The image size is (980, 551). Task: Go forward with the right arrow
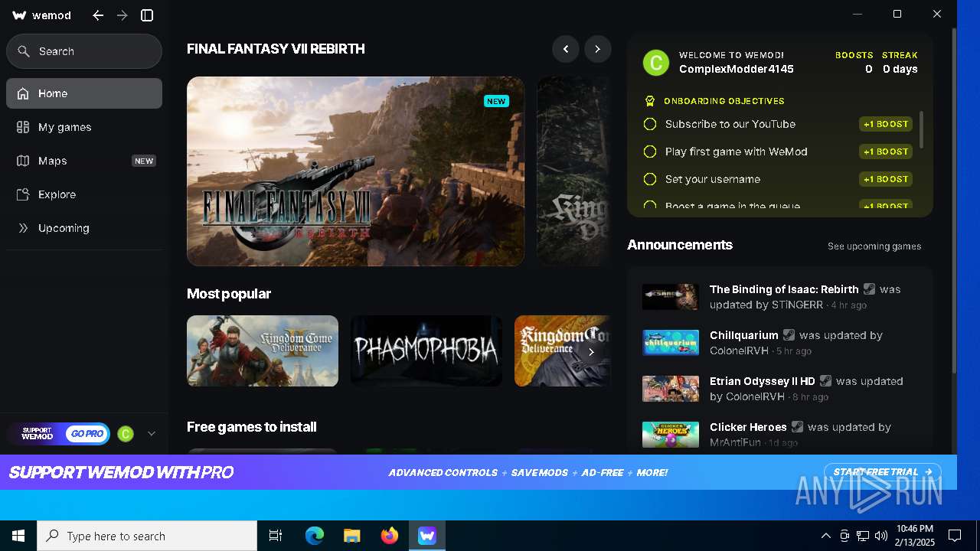pos(122,15)
